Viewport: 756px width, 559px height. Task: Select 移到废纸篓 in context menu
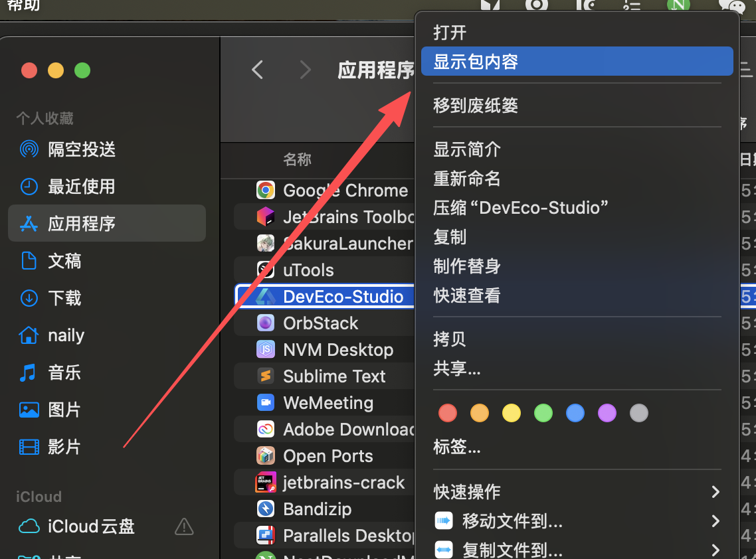(x=476, y=106)
